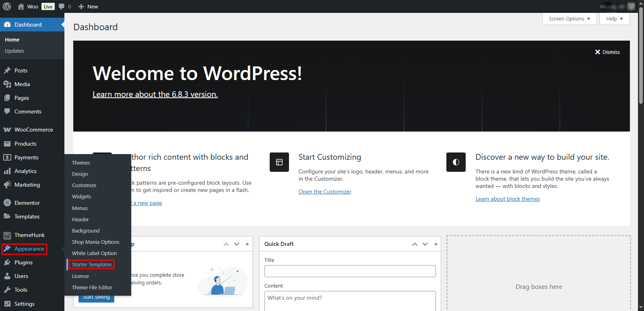This screenshot has height=311, width=644.
Task: Click the Analytics bar chart icon
Action: click(x=7, y=171)
